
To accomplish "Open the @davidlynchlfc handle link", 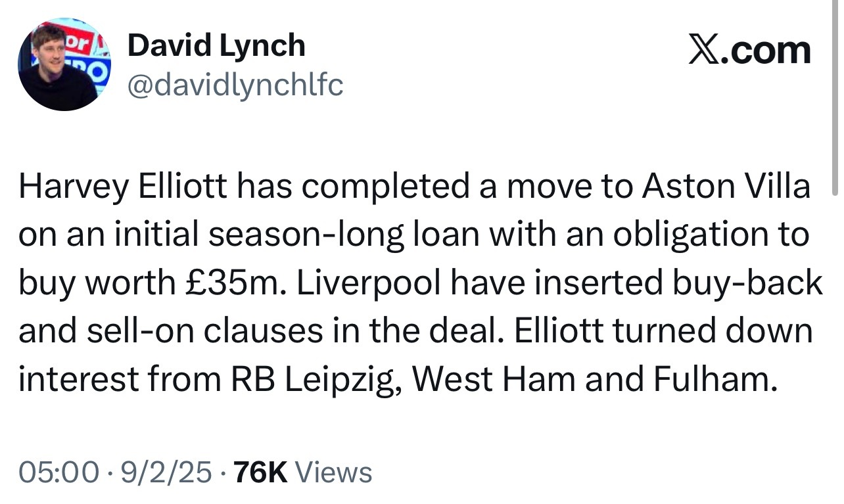I will [235, 85].
